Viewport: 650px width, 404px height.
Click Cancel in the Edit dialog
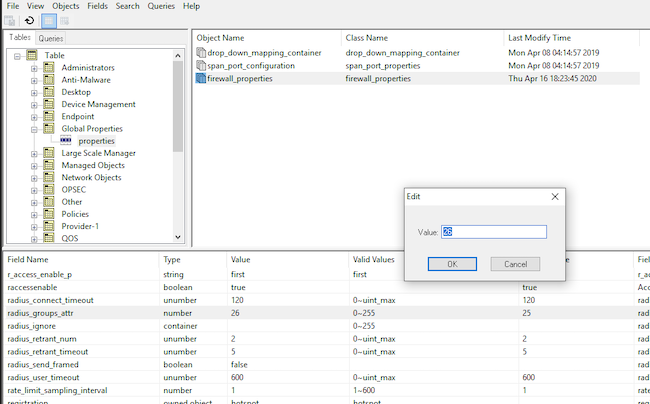[515, 264]
